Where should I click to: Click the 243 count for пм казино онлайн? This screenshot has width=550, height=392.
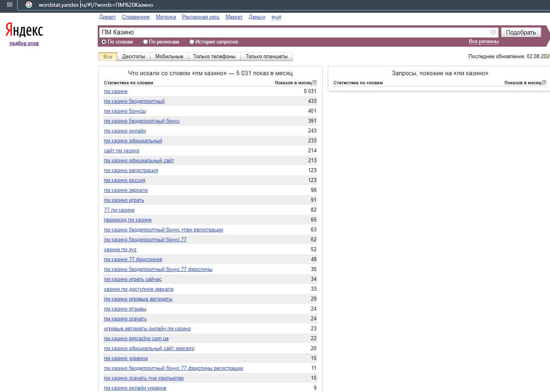312,131
